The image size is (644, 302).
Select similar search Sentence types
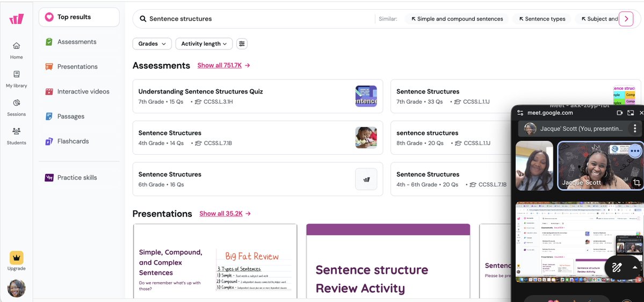tap(542, 19)
